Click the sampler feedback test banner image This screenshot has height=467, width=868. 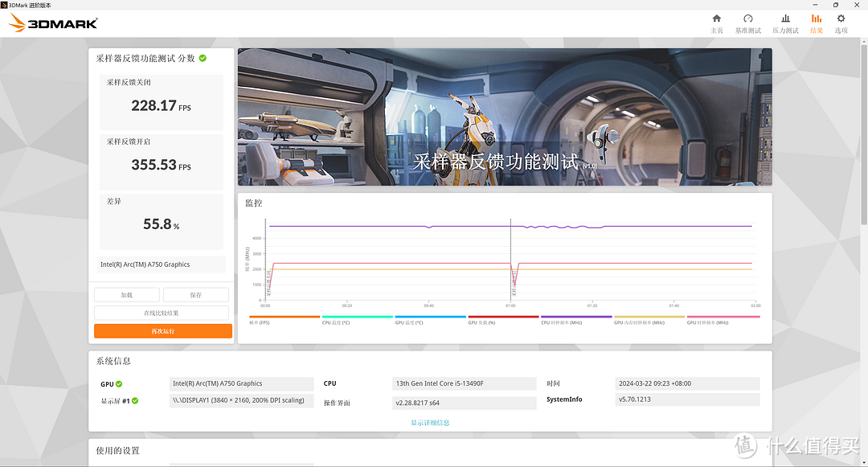505,117
